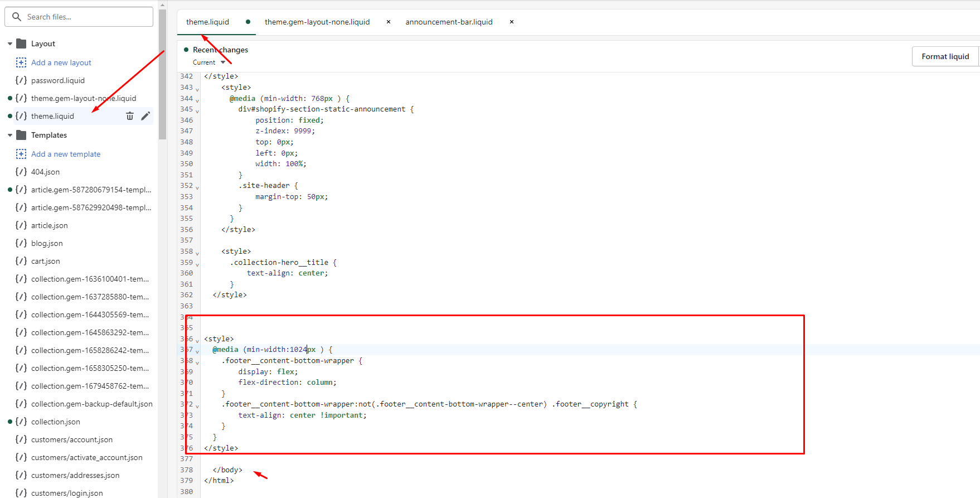Open customers/account.json template

[x=72, y=439]
